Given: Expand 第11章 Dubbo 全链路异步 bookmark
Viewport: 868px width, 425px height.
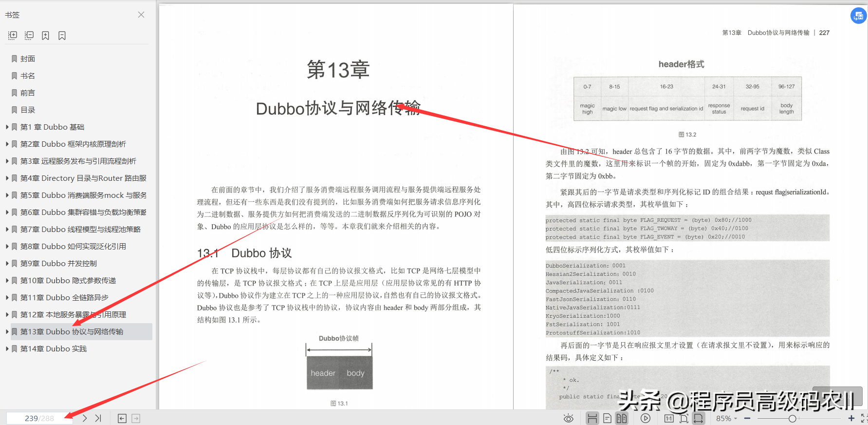Looking at the screenshot, I should click(x=7, y=297).
